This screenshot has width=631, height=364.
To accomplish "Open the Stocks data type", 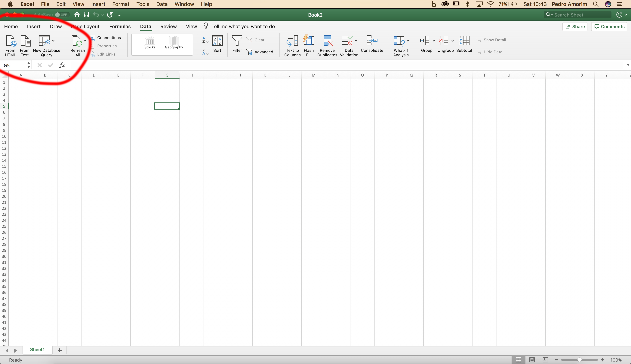I will click(x=150, y=43).
